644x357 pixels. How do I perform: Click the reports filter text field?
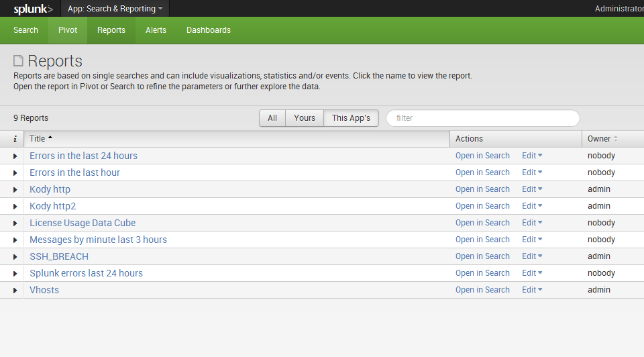pos(483,118)
